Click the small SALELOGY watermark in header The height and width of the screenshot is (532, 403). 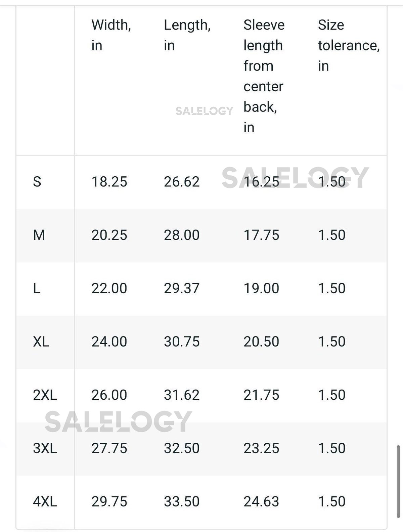[x=204, y=111]
